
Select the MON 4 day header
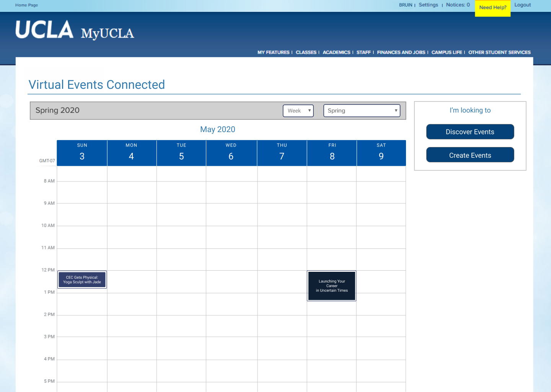(132, 153)
